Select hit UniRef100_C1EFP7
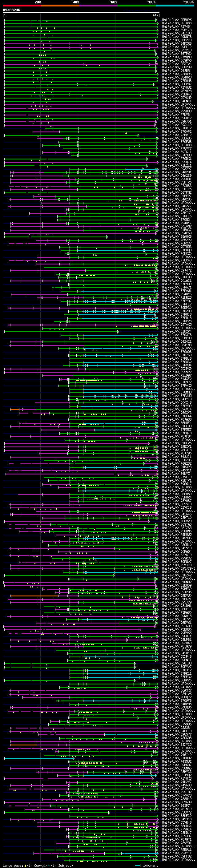The height and width of the screenshot is (868, 197). coord(177,196)
